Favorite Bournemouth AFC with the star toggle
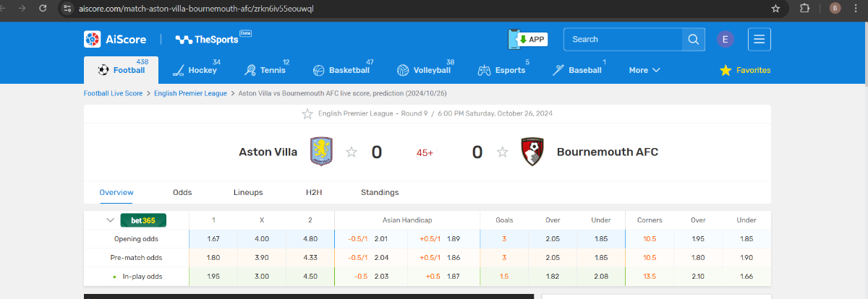 click(x=502, y=152)
